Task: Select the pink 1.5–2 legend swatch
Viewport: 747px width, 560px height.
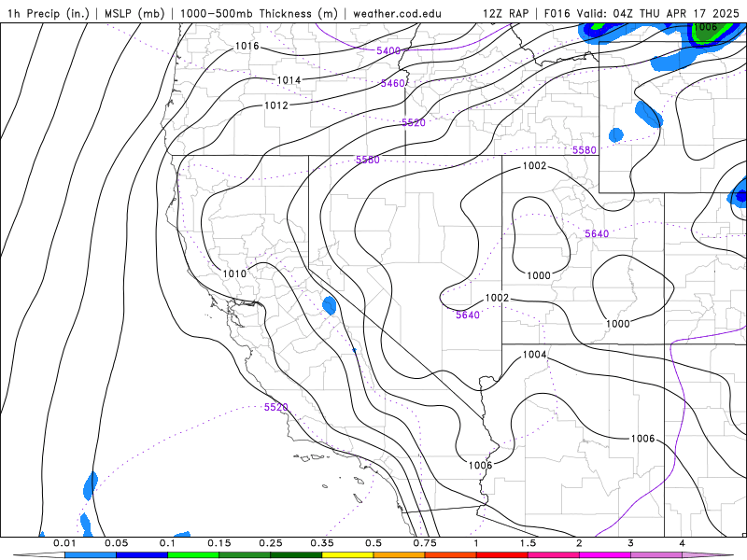Action: click(554, 555)
